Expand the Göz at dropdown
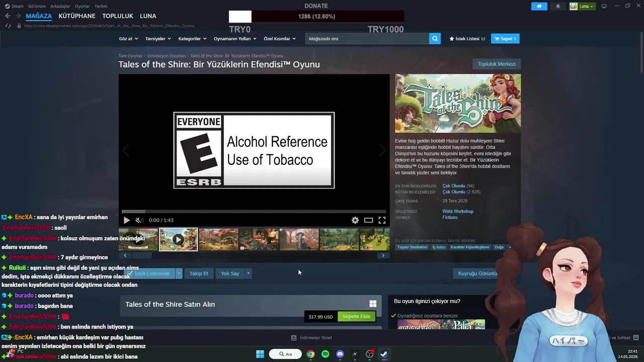Image resolution: width=644 pixels, height=362 pixels. click(128, 39)
